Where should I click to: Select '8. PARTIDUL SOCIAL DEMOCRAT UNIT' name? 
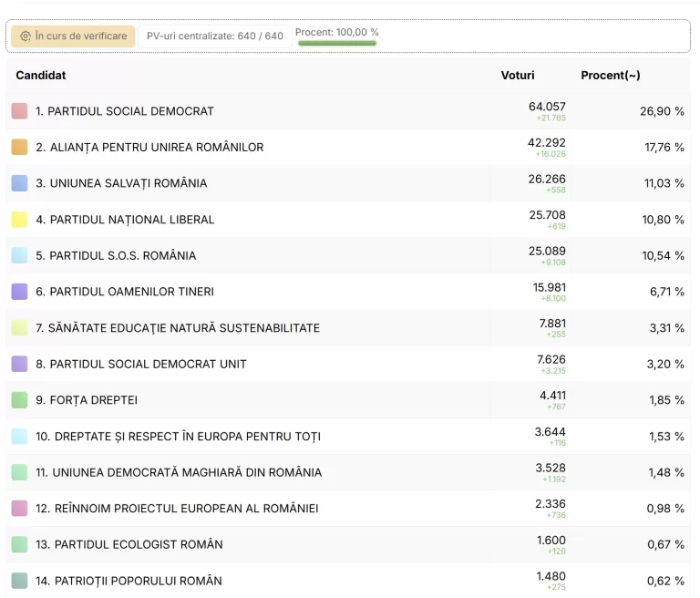(x=141, y=364)
